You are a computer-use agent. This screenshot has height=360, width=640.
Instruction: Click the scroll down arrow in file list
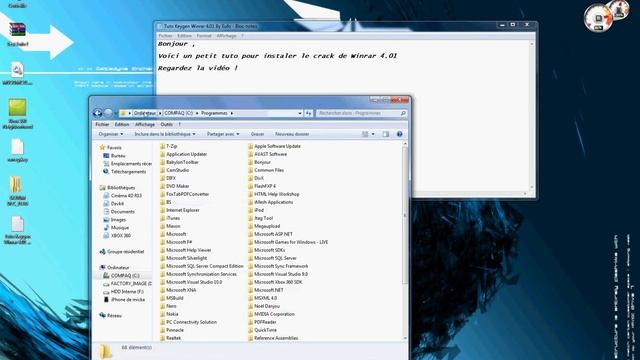click(404, 338)
